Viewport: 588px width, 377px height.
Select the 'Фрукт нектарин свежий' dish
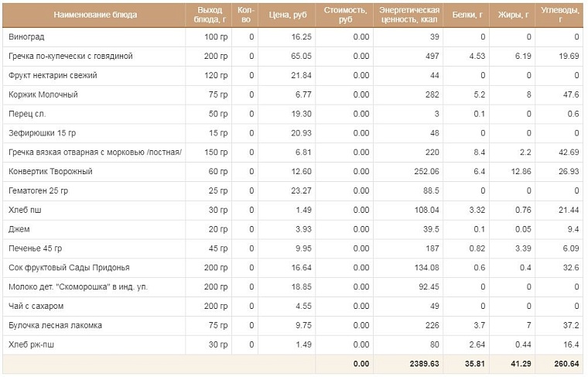(53, 75)
